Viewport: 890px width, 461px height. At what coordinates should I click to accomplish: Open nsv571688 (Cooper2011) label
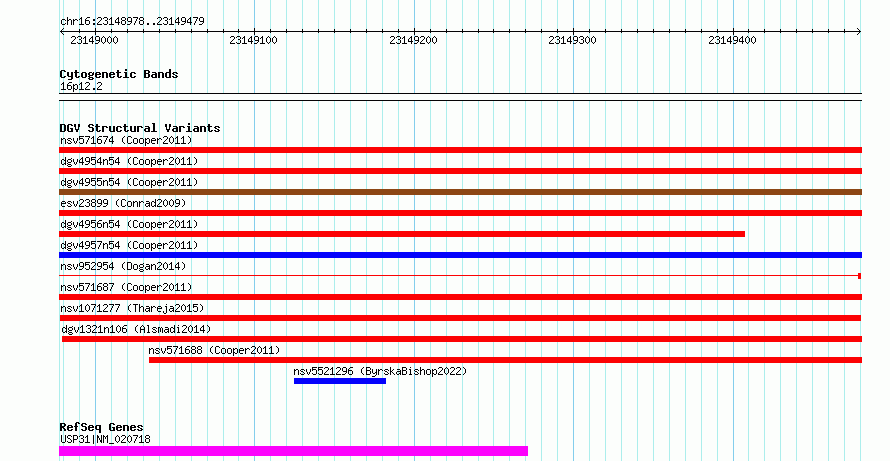click(x=214, y=350)
